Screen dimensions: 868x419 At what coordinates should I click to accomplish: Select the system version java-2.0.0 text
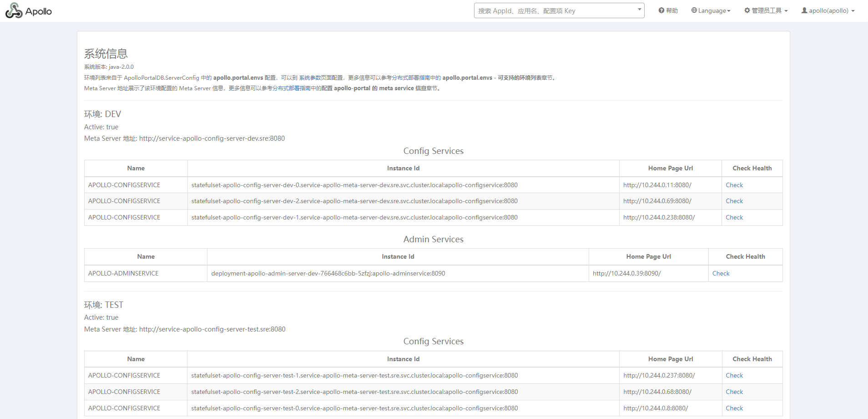(109, 67)
